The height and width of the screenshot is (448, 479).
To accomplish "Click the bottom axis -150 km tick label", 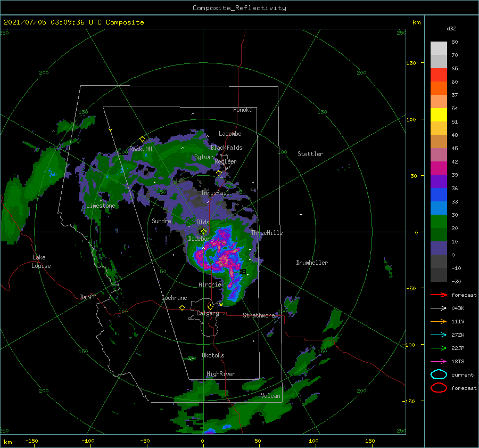I will [31, 441].
